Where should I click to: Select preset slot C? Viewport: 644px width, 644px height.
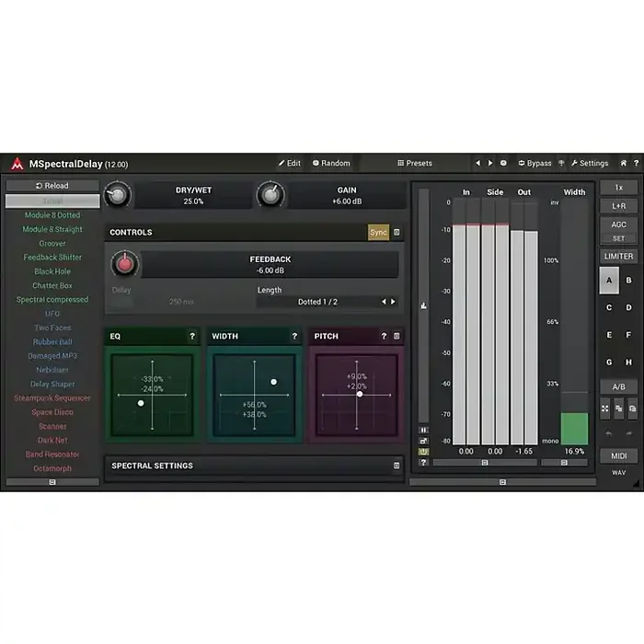pyautogui.click(x=609, y=307)
